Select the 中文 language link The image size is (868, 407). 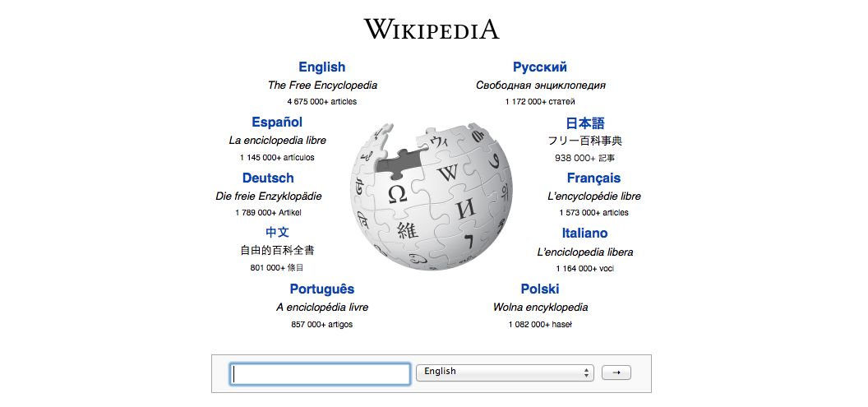tap(277, 233)
